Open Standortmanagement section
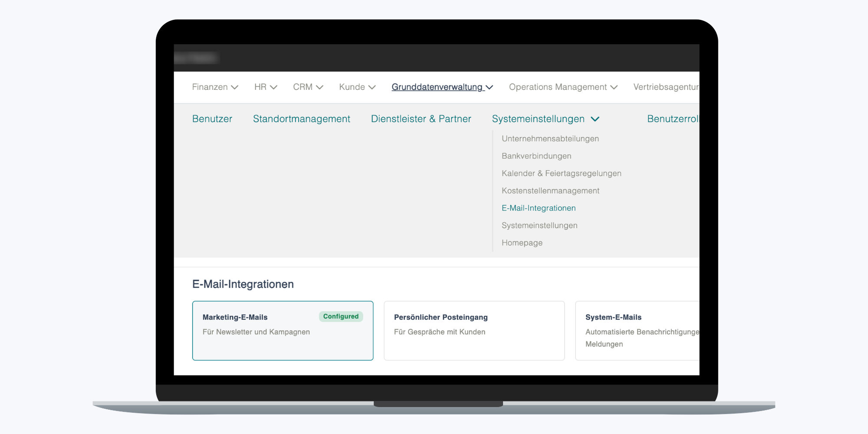 pyautogui.click(x=301, y=119)
